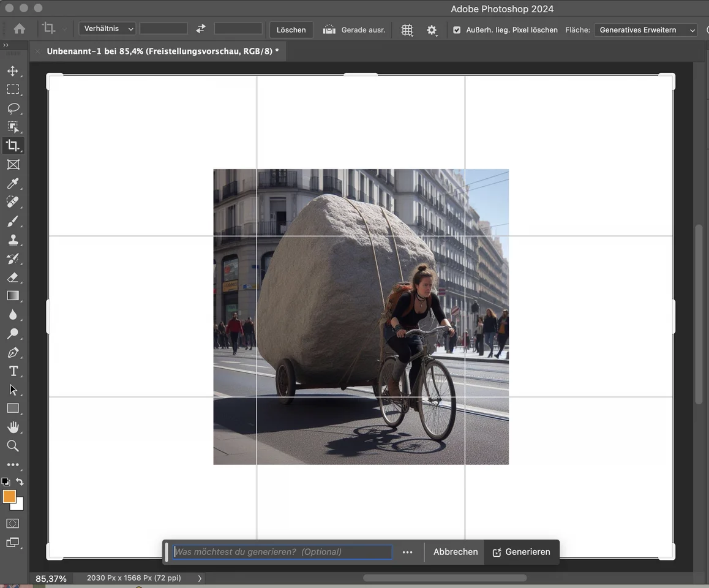Select the Horizontal Type tool
The image size is (709, 588).
(13, 371)
